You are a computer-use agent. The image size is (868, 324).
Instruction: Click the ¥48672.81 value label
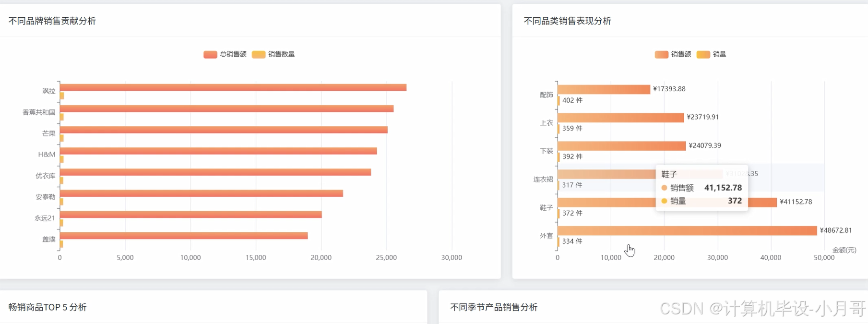836,230
